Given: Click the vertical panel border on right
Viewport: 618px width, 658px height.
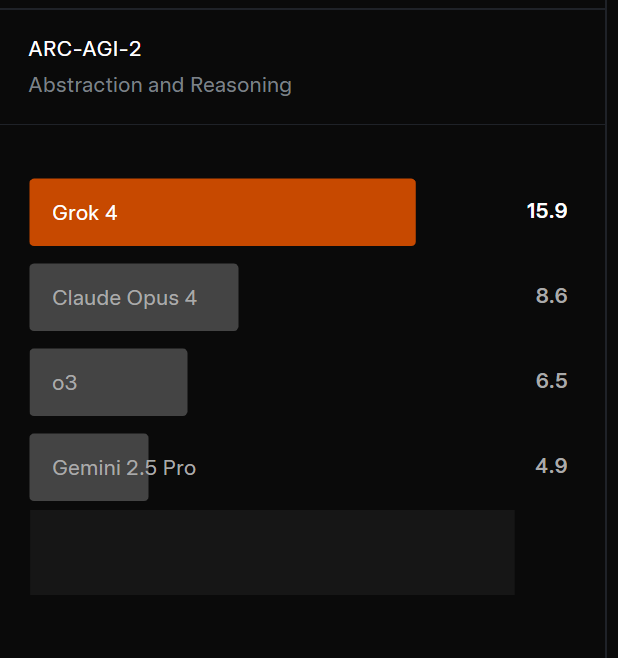Looking at the screenshot, I should pos(606,329).
